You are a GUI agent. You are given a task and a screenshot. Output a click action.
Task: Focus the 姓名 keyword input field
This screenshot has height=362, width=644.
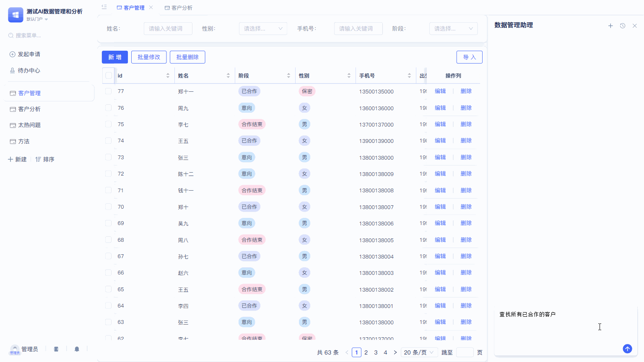click(x=168, y=28)
